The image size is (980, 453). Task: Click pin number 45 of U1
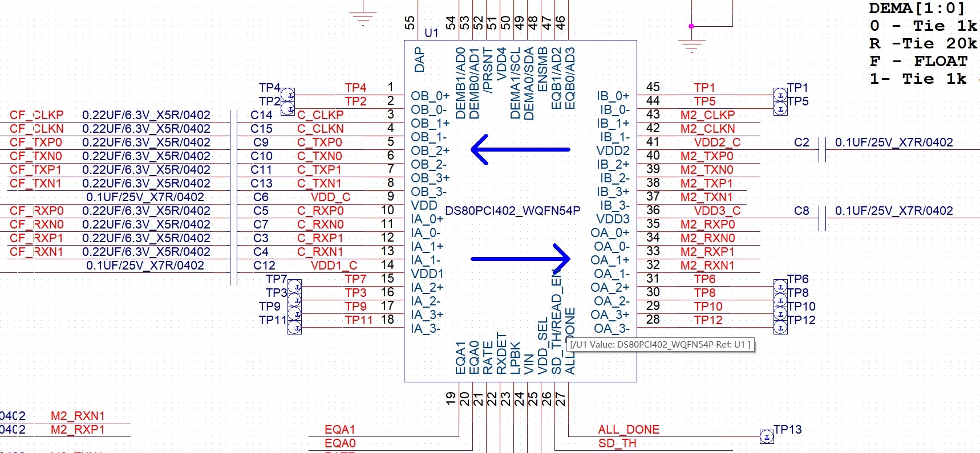(653, 87)
